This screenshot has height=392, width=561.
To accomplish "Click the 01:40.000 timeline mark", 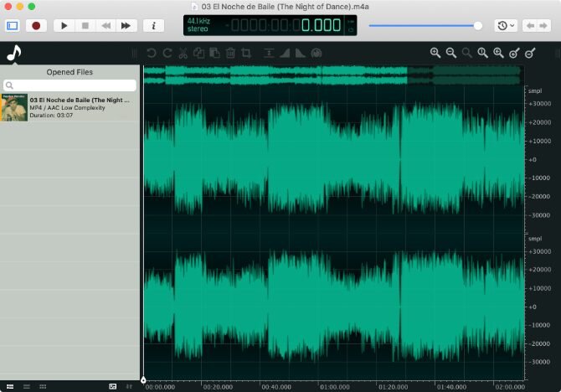I will (451, 387).
